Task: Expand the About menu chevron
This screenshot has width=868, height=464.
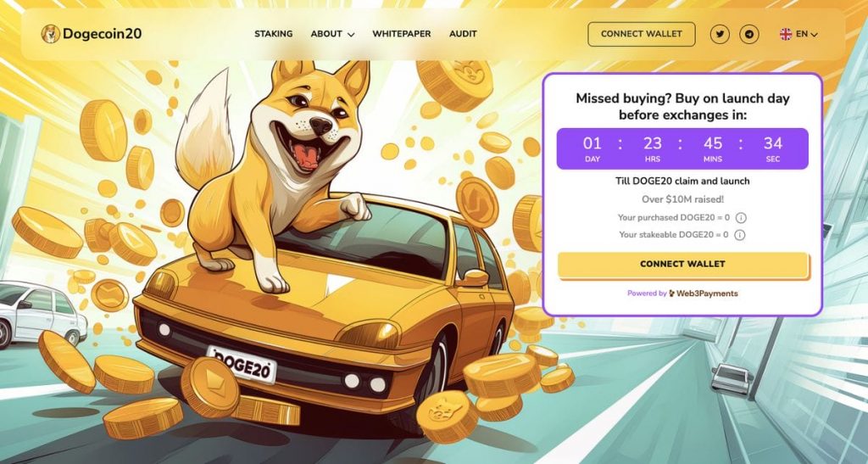Action: (x=350, y=34)
